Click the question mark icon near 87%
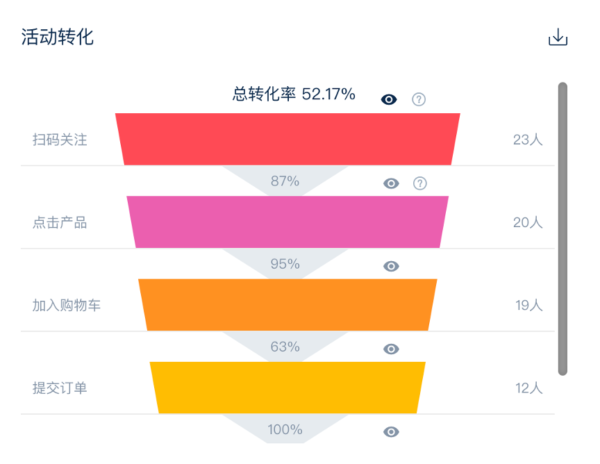 point(420,184)
